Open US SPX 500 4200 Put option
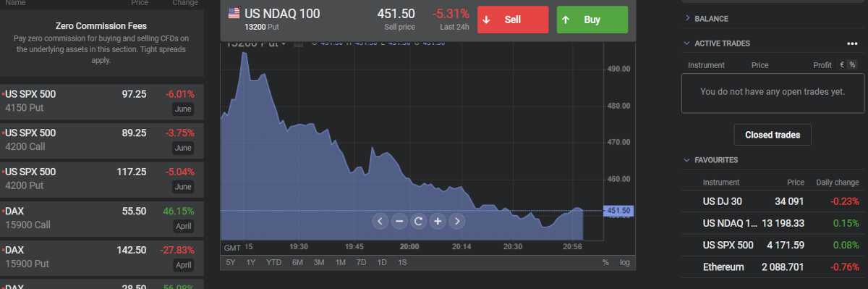868x289 pixels. 102,180
